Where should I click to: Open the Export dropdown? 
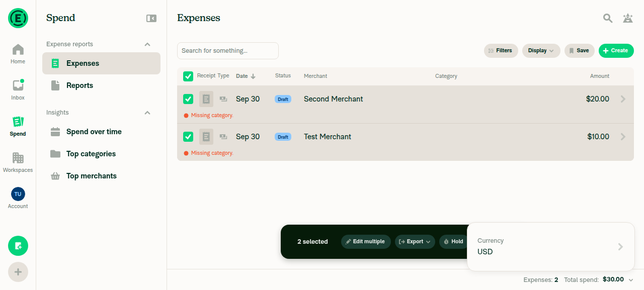(x=415, y=242)
